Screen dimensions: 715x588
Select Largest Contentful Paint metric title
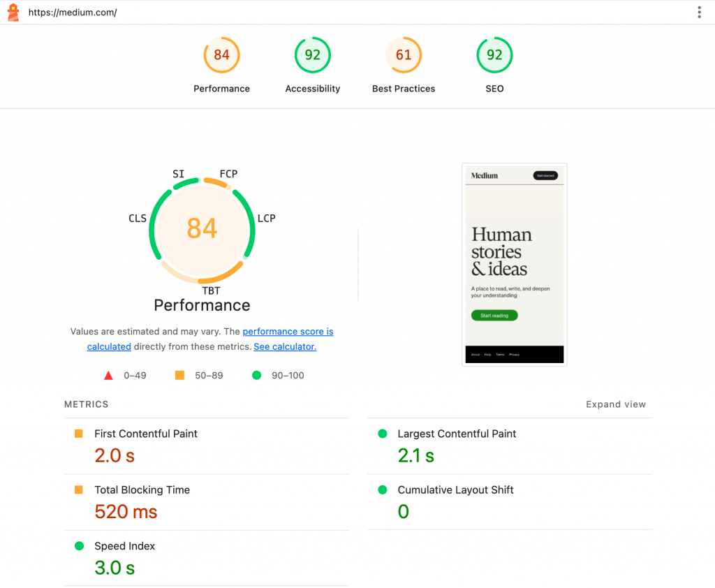[x=457, y=434]
